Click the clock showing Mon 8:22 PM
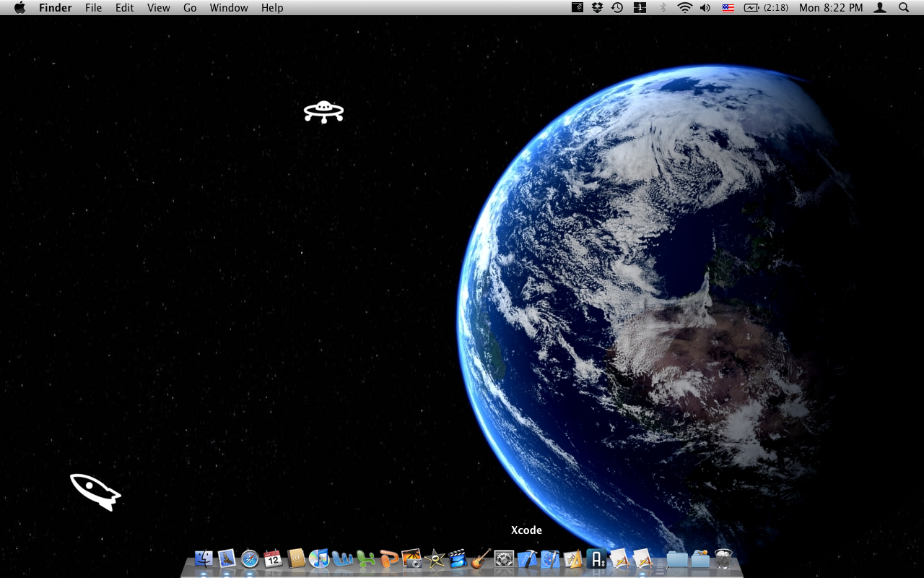This screenshot has height=578, width=924. click(831, 8)
